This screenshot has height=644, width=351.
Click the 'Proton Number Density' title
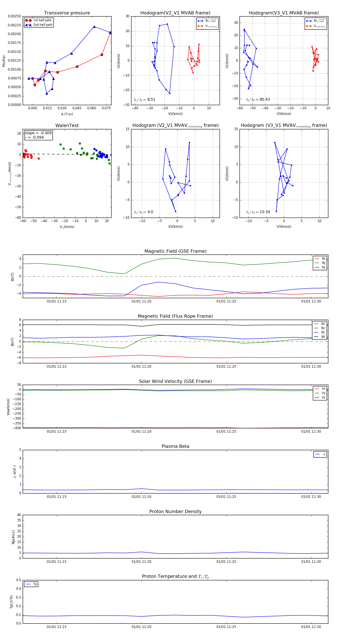tap(175, 511)
